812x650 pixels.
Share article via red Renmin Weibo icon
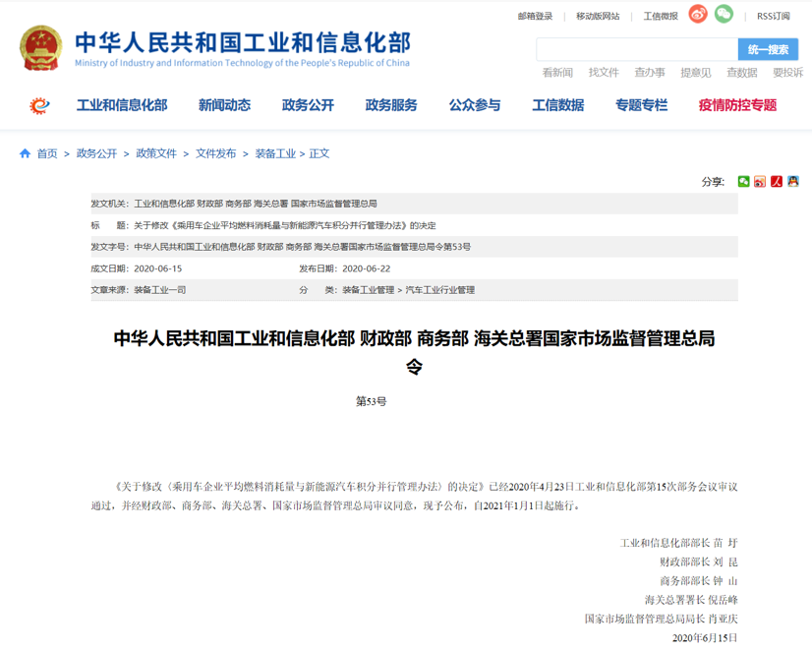(777, 182)
